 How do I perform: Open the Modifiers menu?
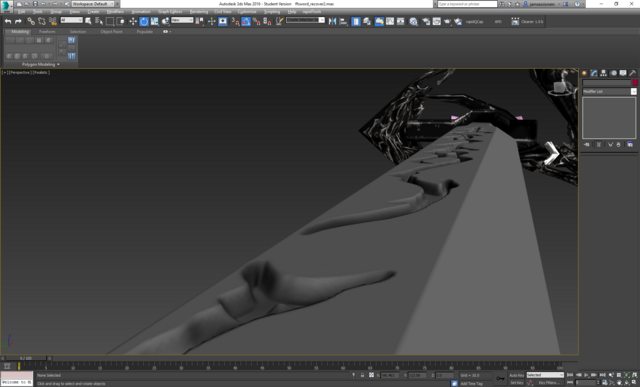click(115, 12)
